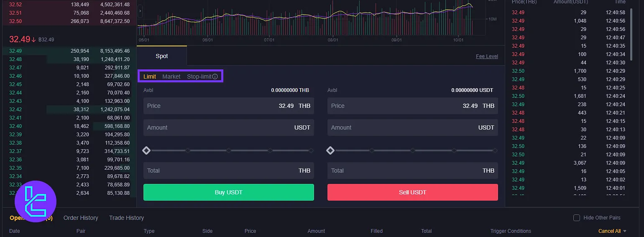This screenshot has height=237, width=644.
Task: Click the red down-arrow beside 32.49 price
Action: coord(33,39)
